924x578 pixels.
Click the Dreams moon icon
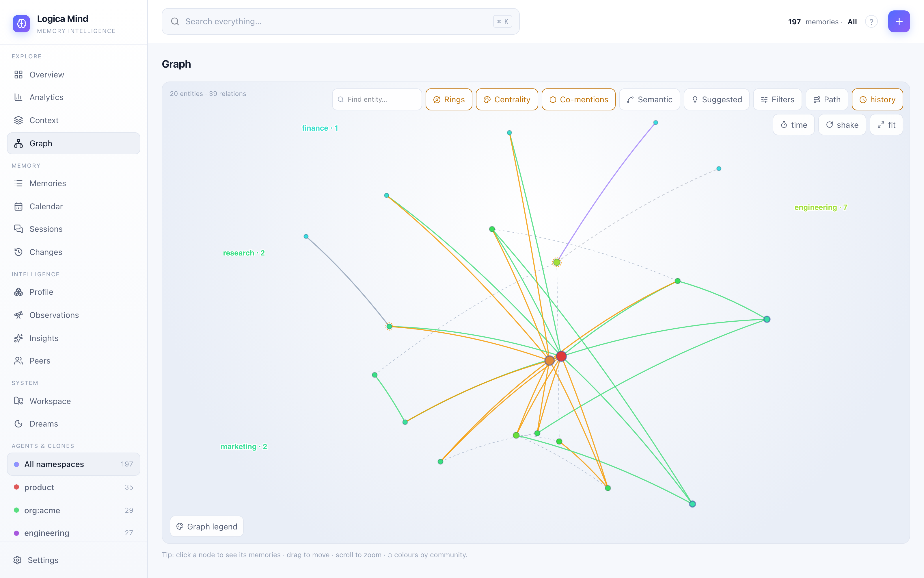(x=18, y=424)
